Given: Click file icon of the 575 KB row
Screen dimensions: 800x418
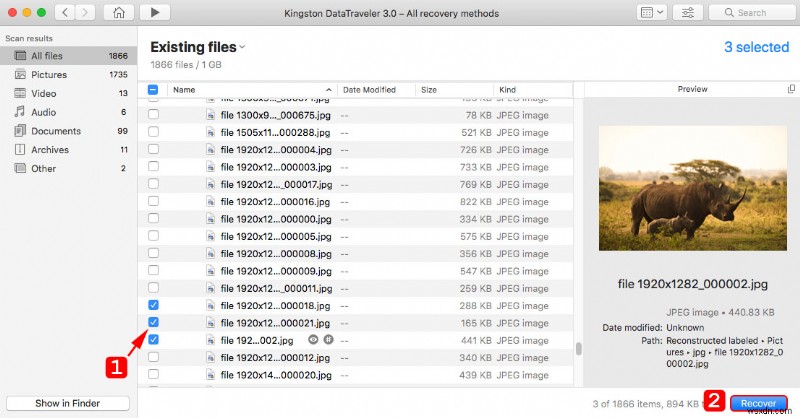Looking at the screenshot, I should [x=210, y=237].
